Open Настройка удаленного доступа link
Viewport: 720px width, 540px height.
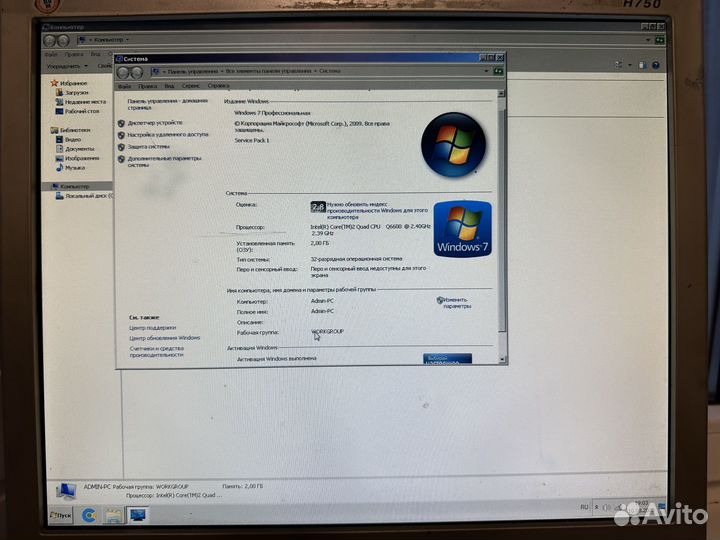168,135
